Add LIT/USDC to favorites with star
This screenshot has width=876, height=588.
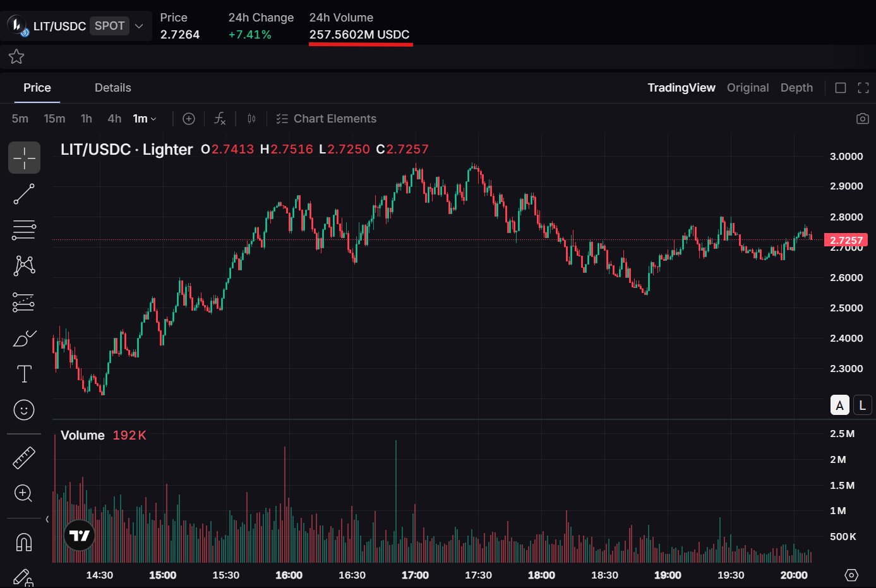click(16, 57)
